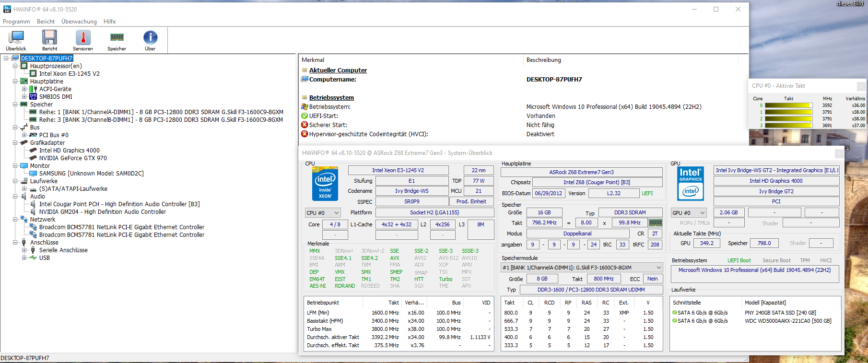
Task: Open the CPU #0 selector dropdown
Action: point(323,213)
